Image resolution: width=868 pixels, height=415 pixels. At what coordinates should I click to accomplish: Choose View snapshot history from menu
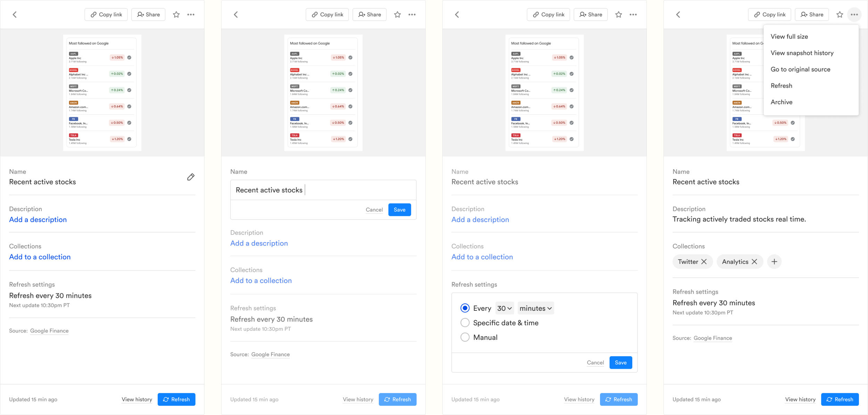click(x=802, y=53)
